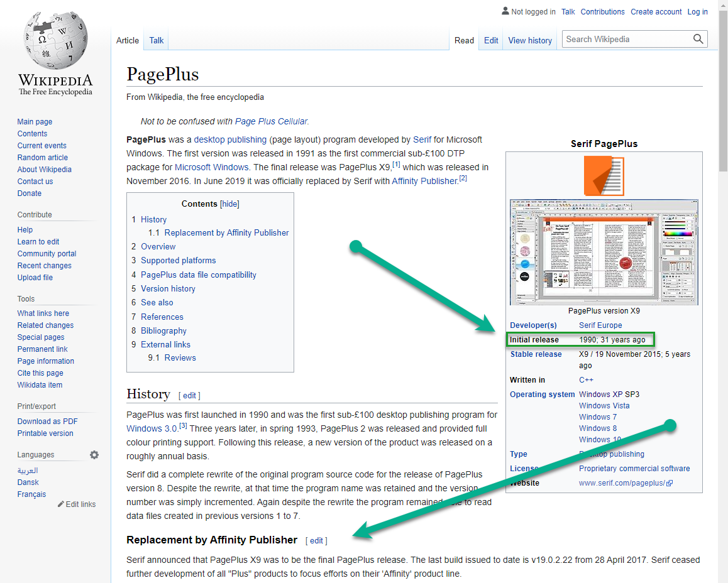
Task: Click Download as PDF
Action: point(47,422)
